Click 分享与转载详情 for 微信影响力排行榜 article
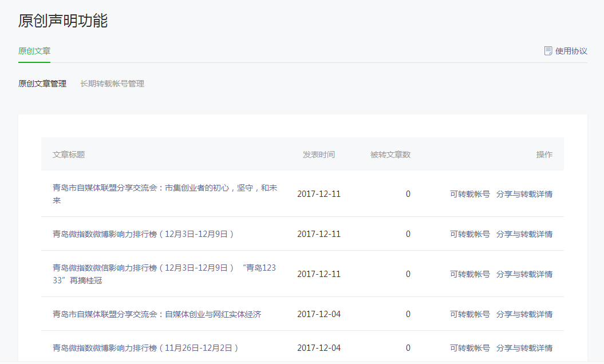The width and height of the screenshot is (604, 364). click(524, 274)
